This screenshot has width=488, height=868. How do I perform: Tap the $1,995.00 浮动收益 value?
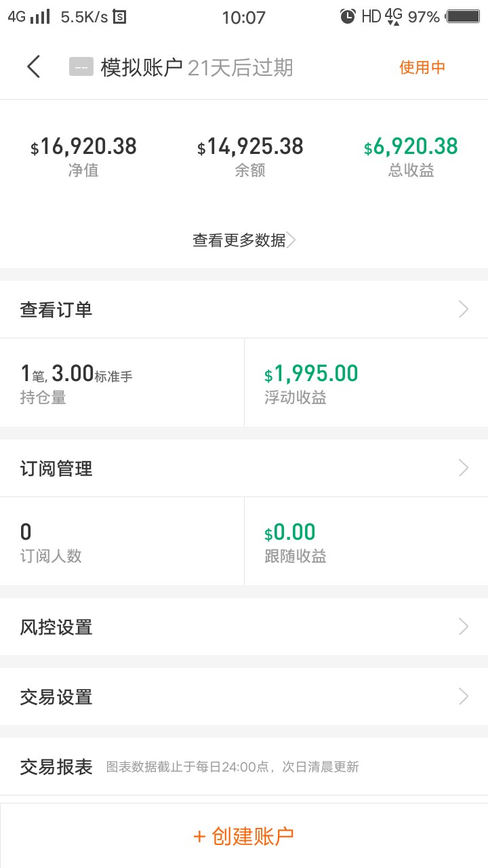click(311, 374)
